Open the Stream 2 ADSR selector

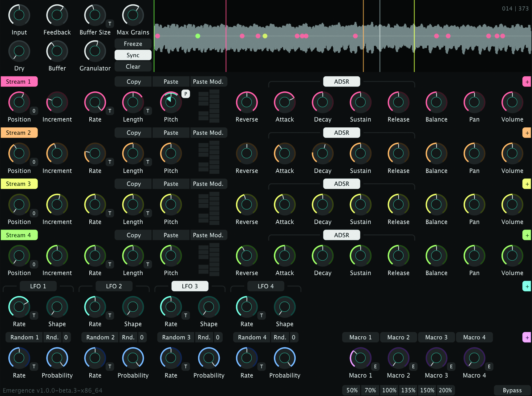tap(342, 133)
